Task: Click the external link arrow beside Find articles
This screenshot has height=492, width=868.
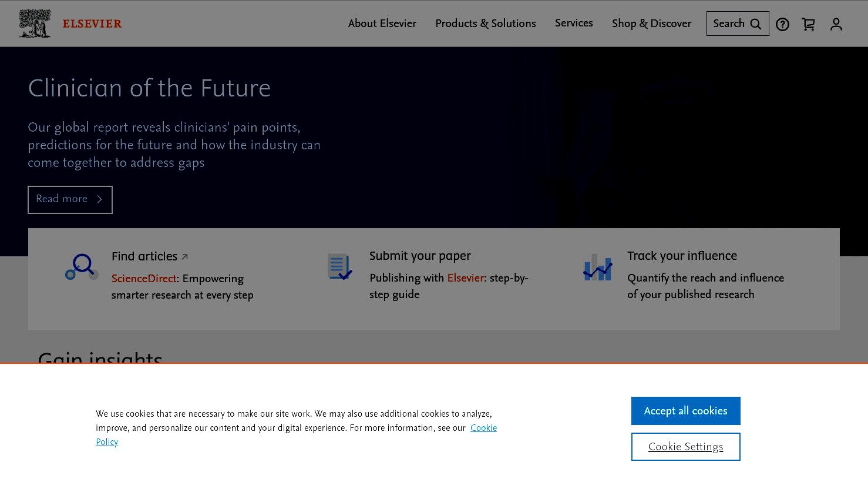Action: 184,257
